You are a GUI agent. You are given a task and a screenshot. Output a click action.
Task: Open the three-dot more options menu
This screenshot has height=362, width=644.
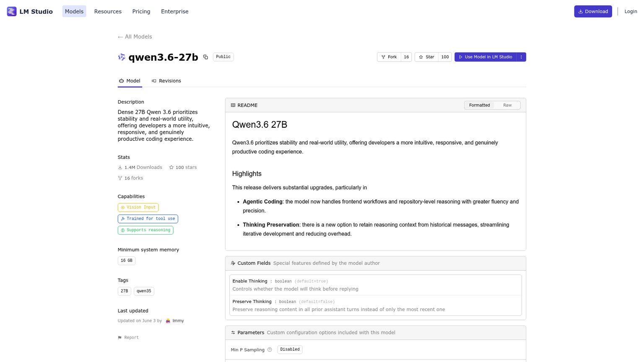click(x=521, y=57)
